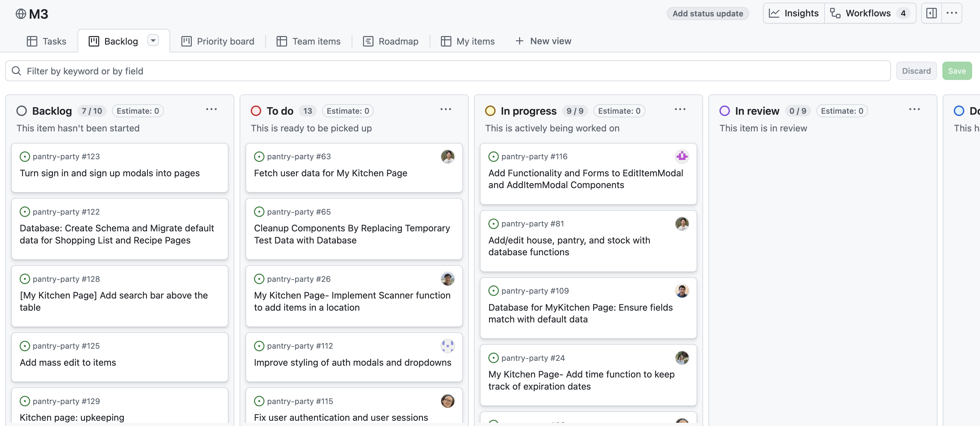This screenshot has height=426, width=980.
Task: Click open issue icon on #123
Action: (x=25, y=156)
